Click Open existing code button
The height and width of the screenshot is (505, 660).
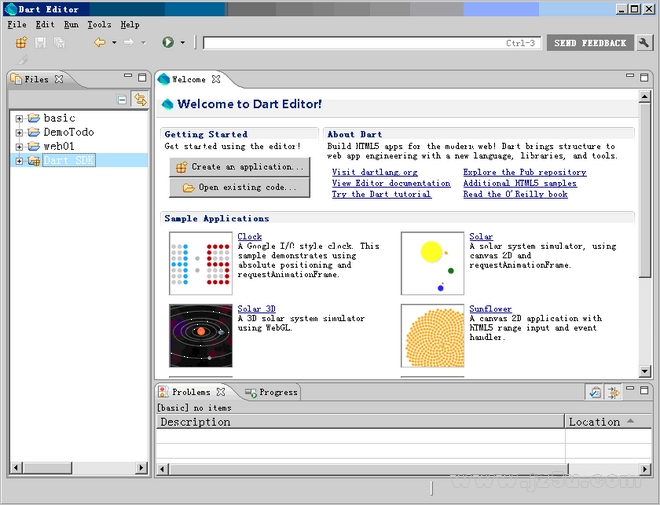tap(240, 187)
